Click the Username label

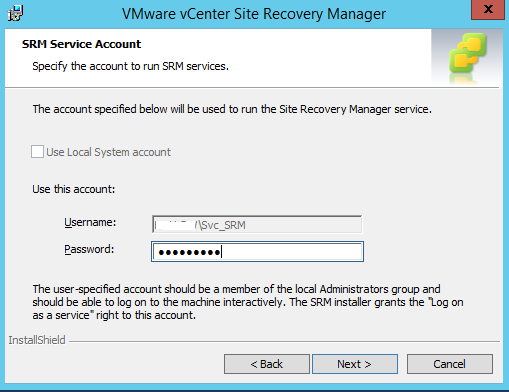(90, 222)
